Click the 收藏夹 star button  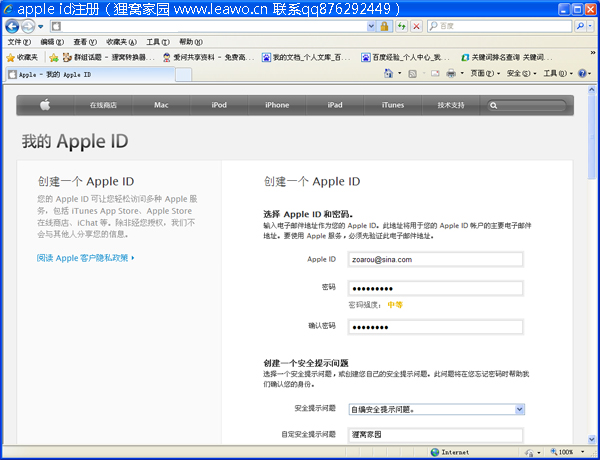22,57
